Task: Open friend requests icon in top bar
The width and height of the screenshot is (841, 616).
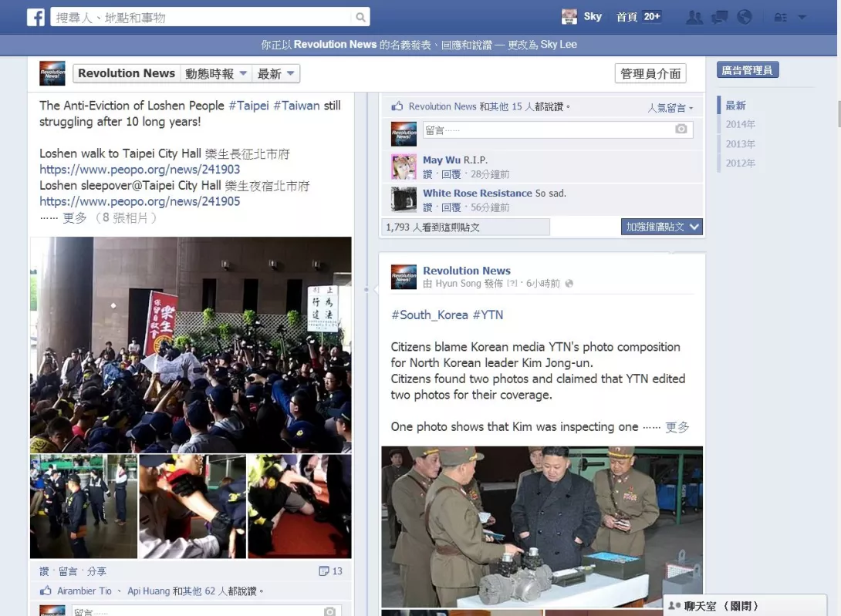Action: pos(694,17)
